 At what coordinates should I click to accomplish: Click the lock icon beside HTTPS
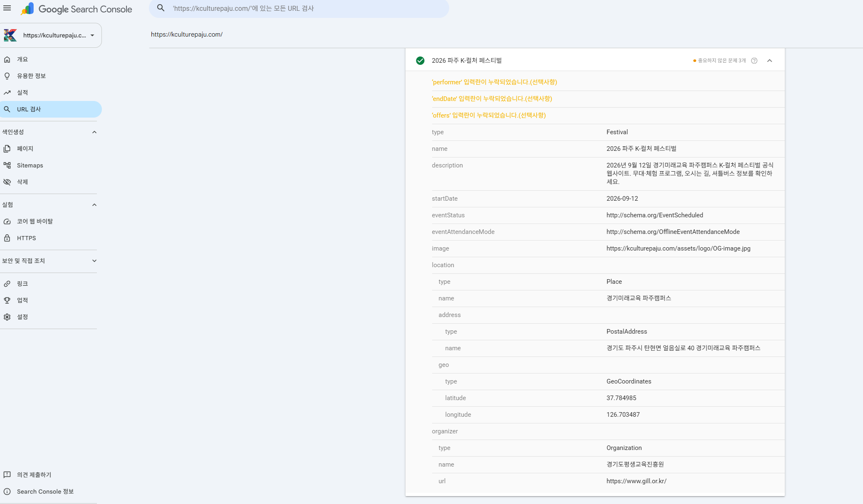coord(7,238)
